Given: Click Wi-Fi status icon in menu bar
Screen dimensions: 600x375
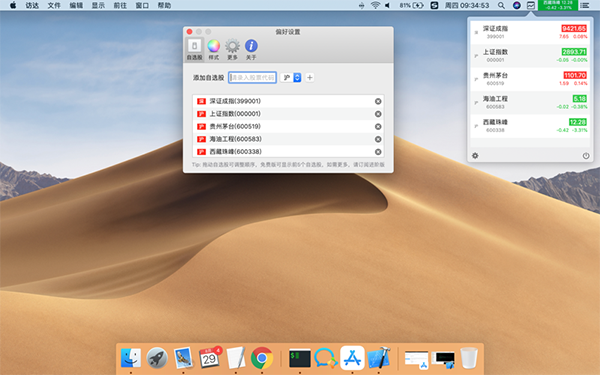Looking at the screenshot, I should (x=375, y=5).
